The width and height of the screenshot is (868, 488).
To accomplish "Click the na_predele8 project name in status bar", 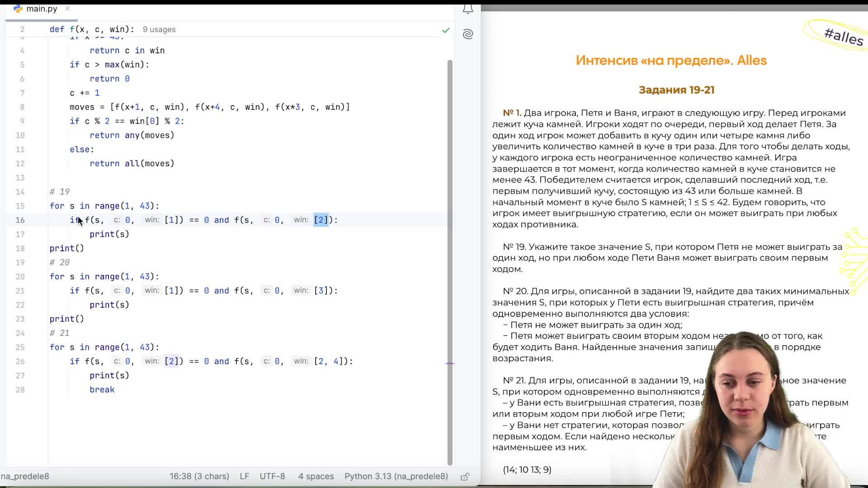I will (25, 476).
